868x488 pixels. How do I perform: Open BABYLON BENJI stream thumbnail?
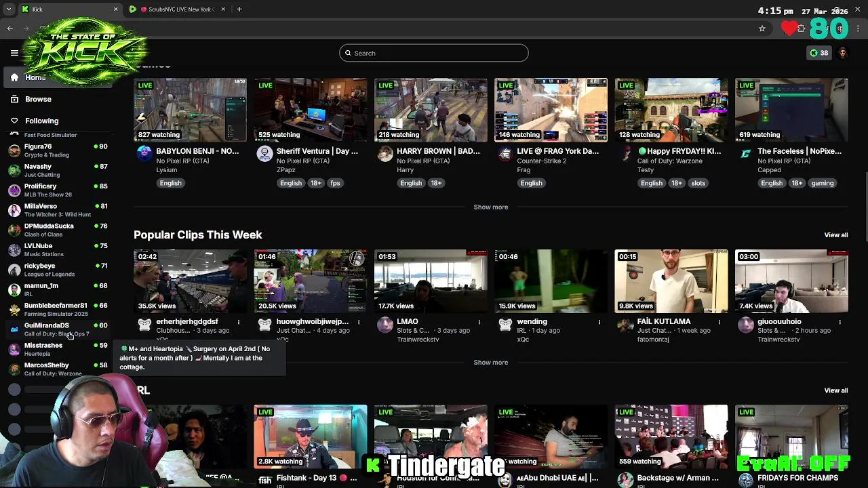click(x=190, y=110)
